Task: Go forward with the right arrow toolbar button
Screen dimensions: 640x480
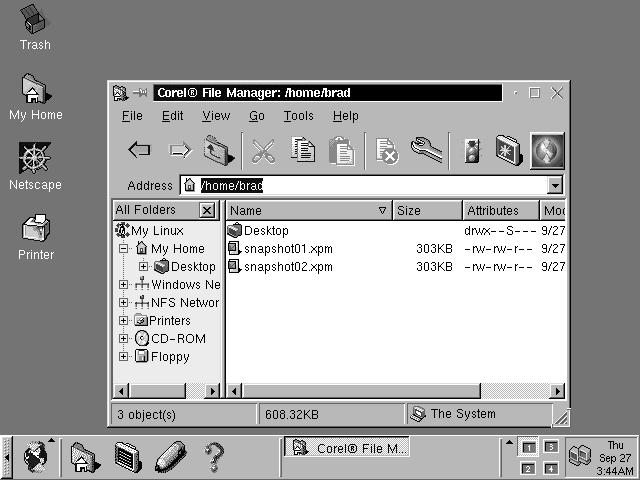Action: [180, 150]
